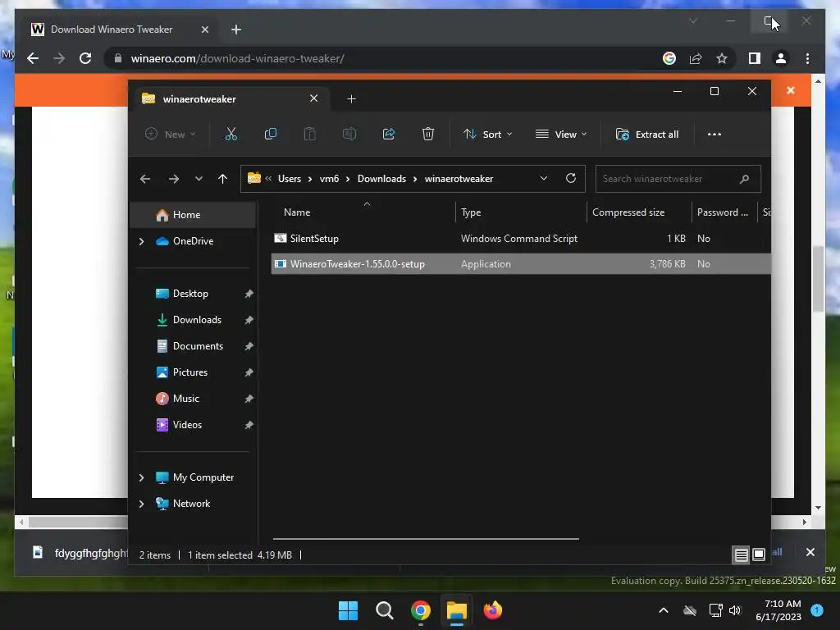Close the Chrome downloads bar
This screenshot has width=840, height=630.
810,552
